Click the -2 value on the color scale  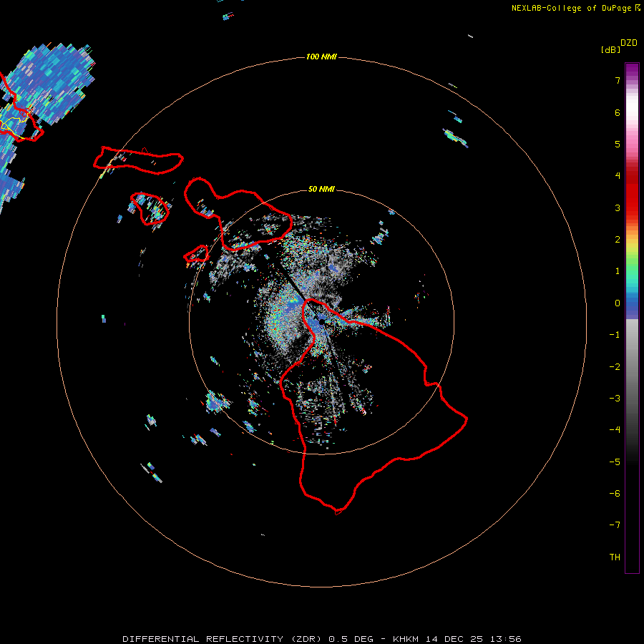coord(615,367)
